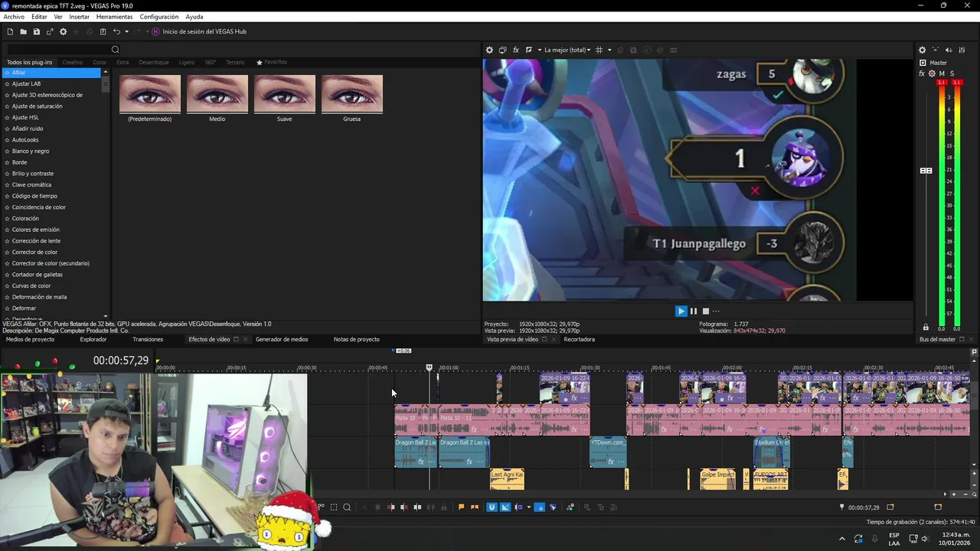
Task: Toggle the Master fader lock icon
Action: 926,328
